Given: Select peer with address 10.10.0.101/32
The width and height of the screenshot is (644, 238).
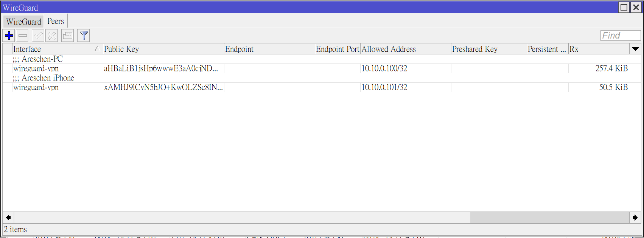Looking at the screenshot, I should pyautogui.click(x=384, y=87).
